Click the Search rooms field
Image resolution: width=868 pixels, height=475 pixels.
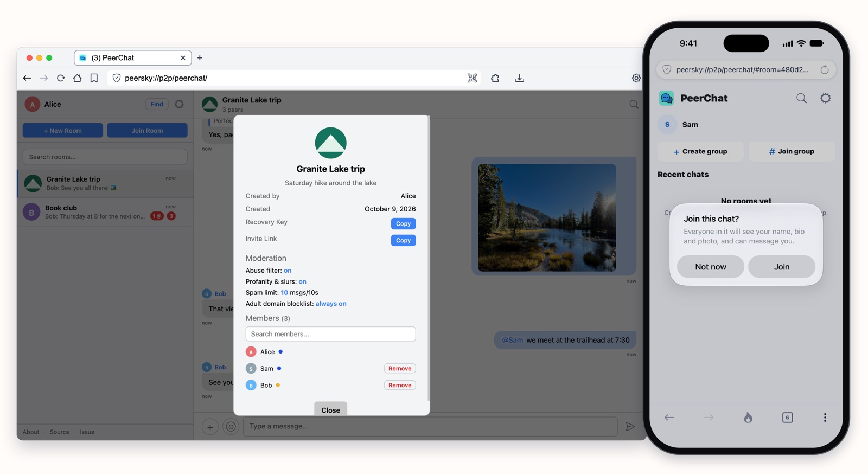(105, 157)
